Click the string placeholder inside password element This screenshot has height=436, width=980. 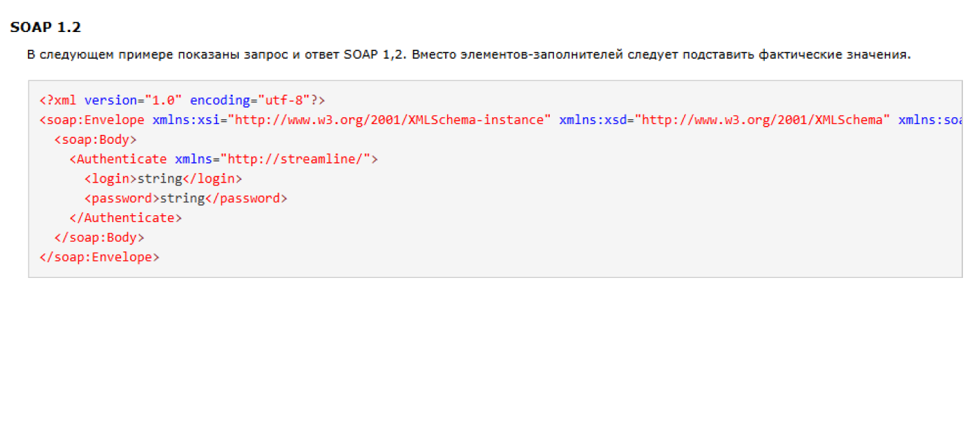click(x=182, y=198)
